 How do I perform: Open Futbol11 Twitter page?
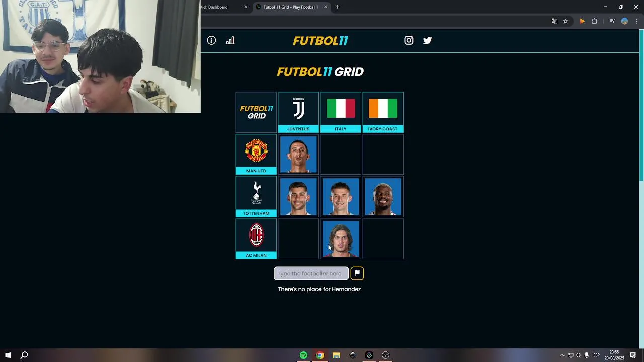427,40
